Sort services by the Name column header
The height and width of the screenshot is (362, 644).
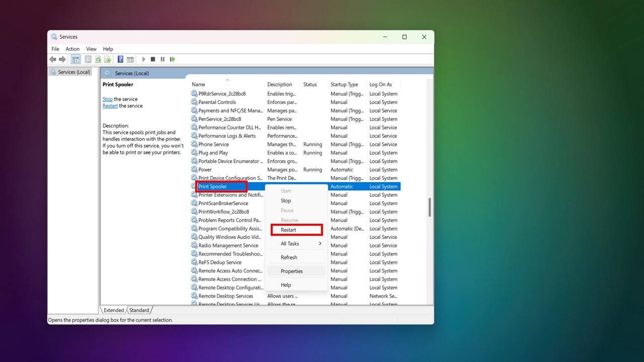pyautogui.click(x=198, y=84)
